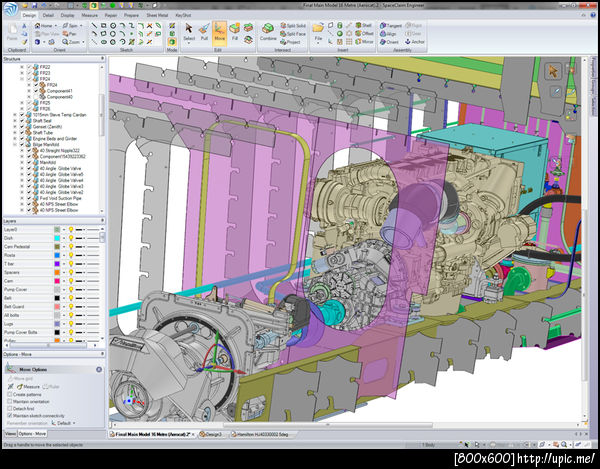Switch to the Detail ribbon tab
The width and height of the screenshot is (600, 469).
[48, 15]
